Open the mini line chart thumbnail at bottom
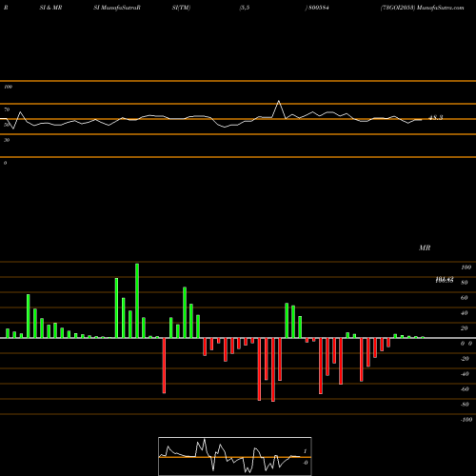Image resolution: width=476 pixels, height=476 pixels. point(235,456)
